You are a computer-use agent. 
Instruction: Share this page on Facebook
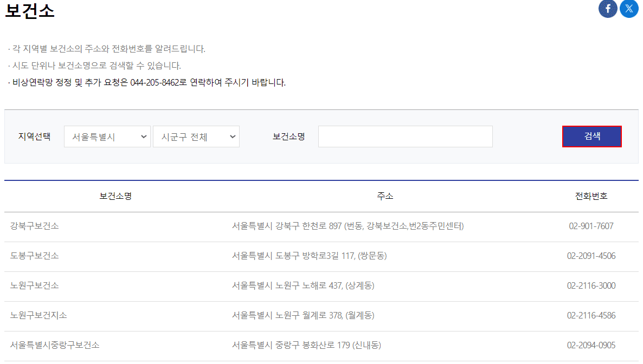pos(607,9)
